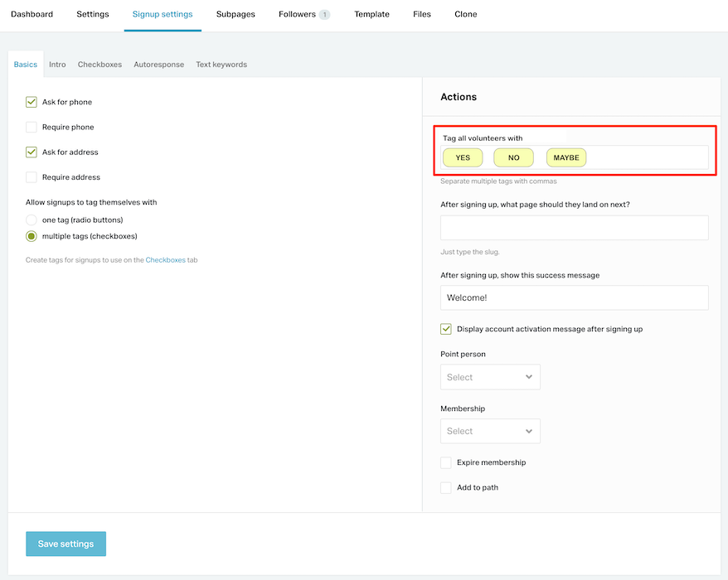Click the MAYBE tag chip
Image resolution: width=728 pixels, height=580 pixels.
pos(566,157)
